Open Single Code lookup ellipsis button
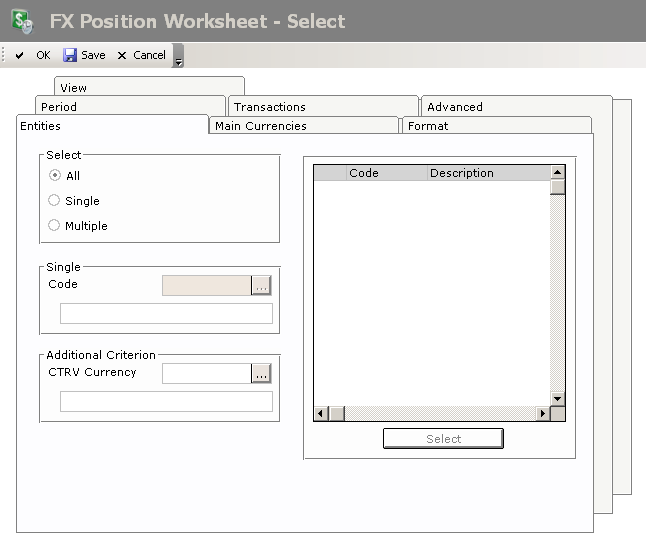Viewport: 646px width, 551px height. 261,286
